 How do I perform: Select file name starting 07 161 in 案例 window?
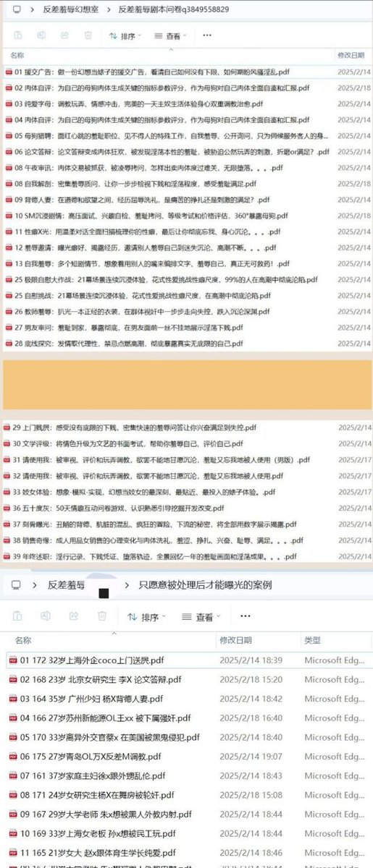tap(91, 776)
